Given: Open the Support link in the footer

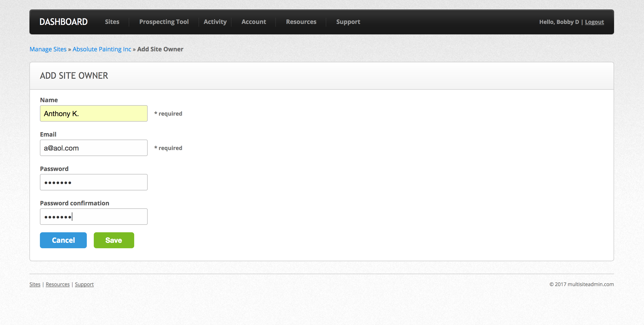Looking at the screenshot, I should [84, 284].
